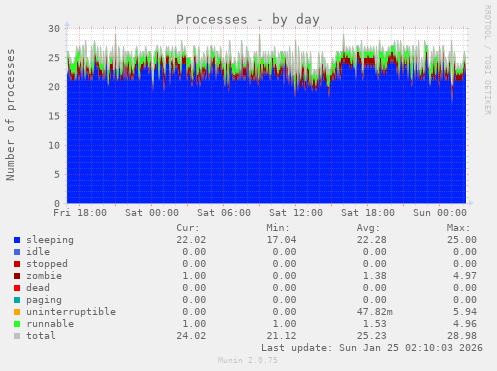Click total minimum value 21.12
The height and width of the screenshot is (371, 497).
click(x=281, y=336)
